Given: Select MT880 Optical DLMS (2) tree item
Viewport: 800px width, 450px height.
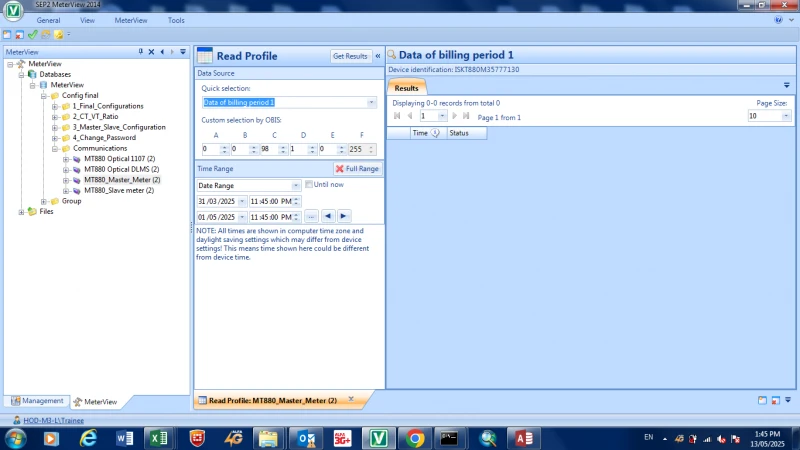Looking at the screenshot, I should (121, 169).
